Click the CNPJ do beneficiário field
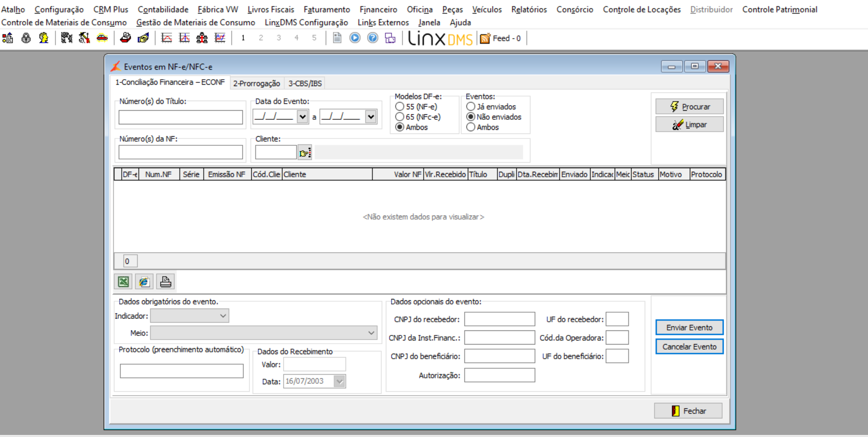 [500, 356]
